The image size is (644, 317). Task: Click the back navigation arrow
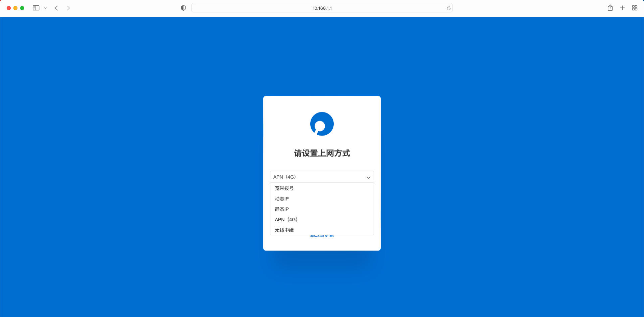(x=56, y=8)
